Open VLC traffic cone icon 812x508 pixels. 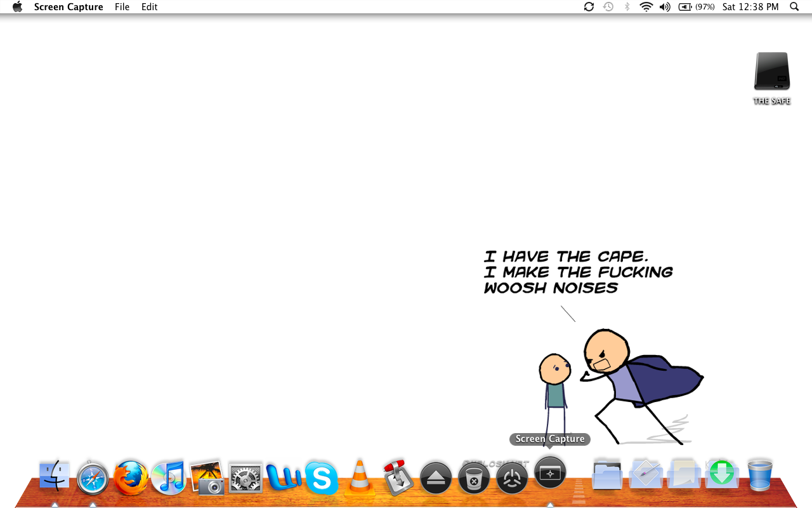tap(360, 478)
